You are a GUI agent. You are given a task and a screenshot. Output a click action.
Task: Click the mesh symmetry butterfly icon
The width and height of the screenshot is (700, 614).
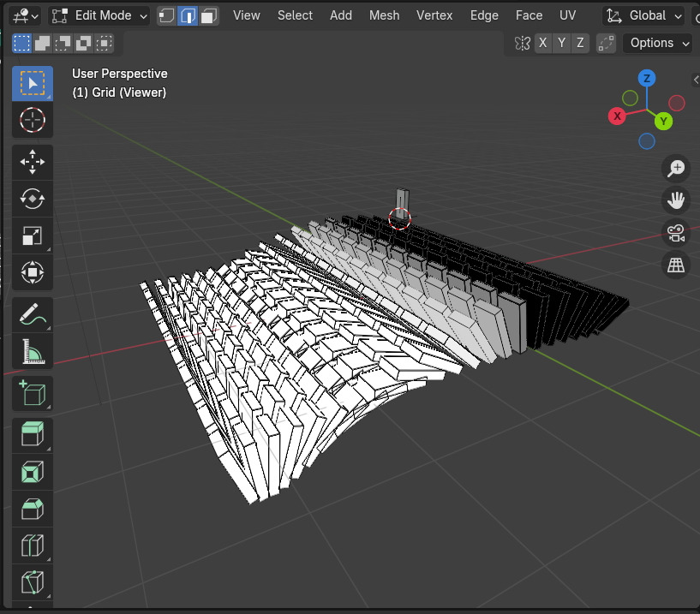(523, 44)
